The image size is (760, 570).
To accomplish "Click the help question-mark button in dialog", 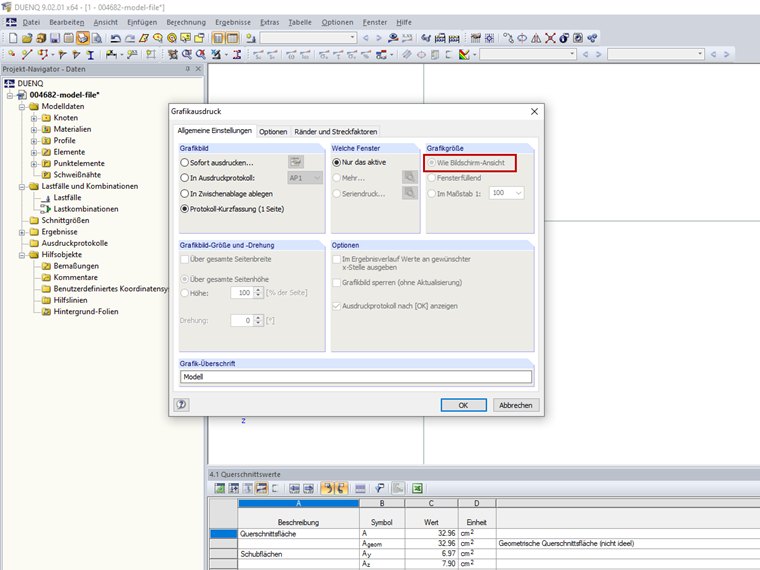I will point(181,404).
